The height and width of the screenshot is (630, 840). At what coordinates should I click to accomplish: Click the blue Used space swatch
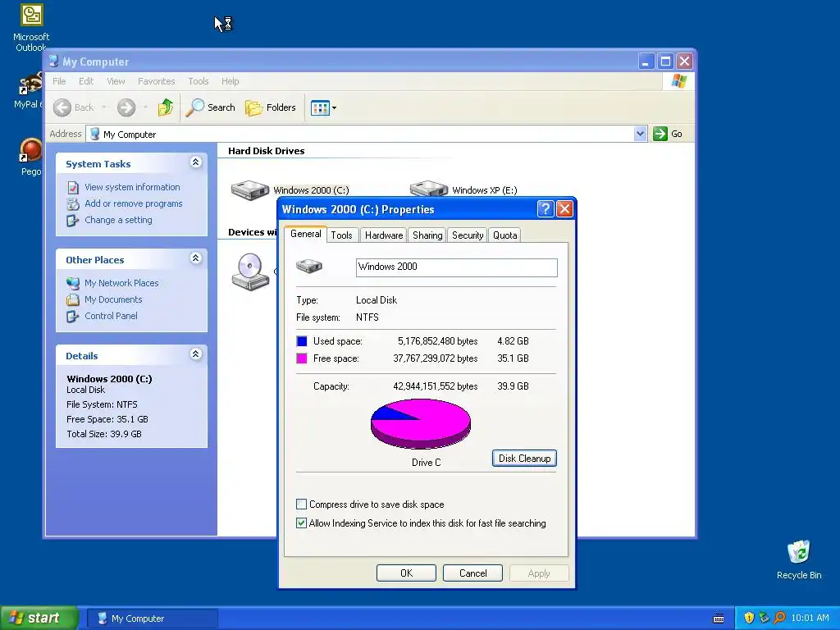pos(302,341)
